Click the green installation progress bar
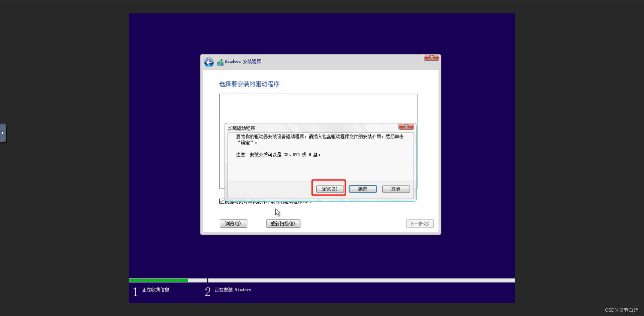Viewport: 644px width, 316px height. coord(158,280)
